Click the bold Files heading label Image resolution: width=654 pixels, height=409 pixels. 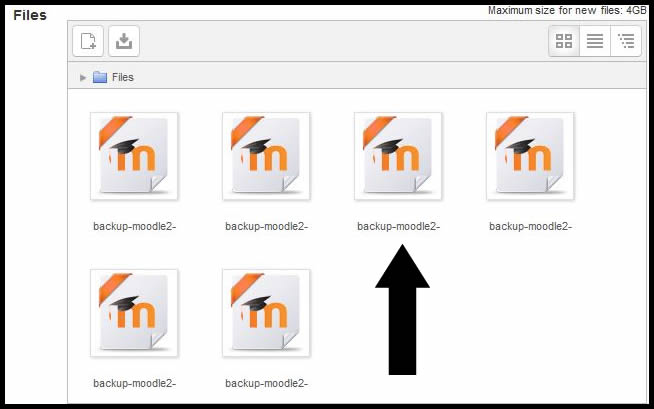tap(30, 15)
